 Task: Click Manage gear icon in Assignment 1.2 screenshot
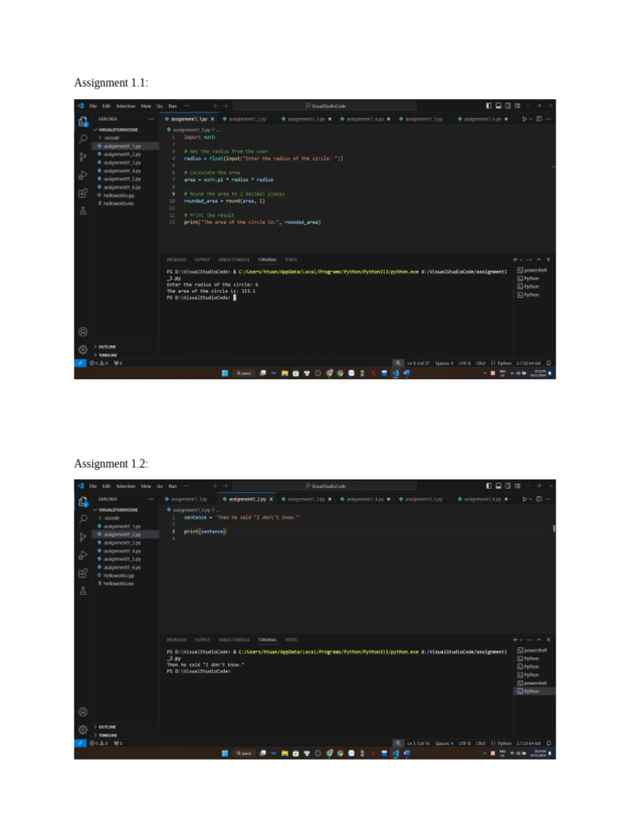pyautogui.click(x=83, y=729)
